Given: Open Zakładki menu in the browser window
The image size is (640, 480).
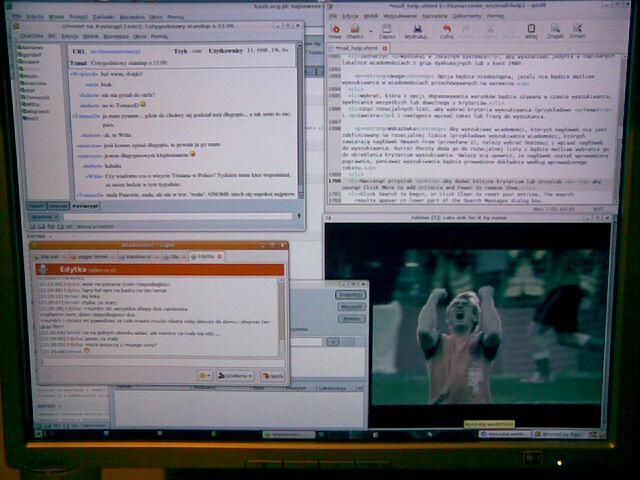Looking at the screenshot, I should pyautogui.click(x=104, y=17).
